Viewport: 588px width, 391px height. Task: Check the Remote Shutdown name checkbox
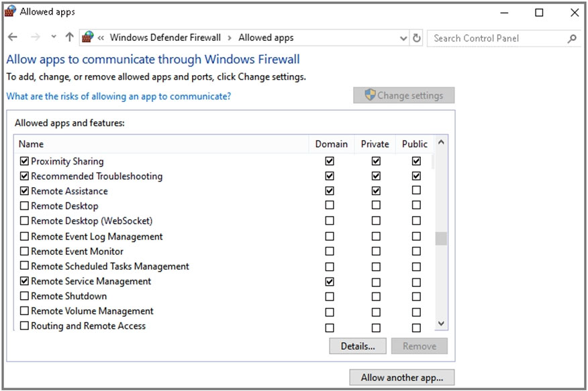[24, 296]
